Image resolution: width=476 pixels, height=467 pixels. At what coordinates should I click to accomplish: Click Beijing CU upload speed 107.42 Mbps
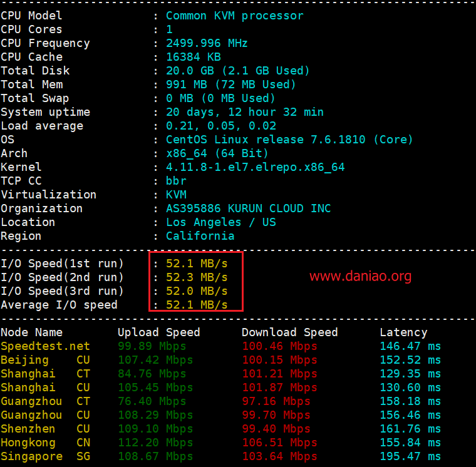click(x=155, y=360)
